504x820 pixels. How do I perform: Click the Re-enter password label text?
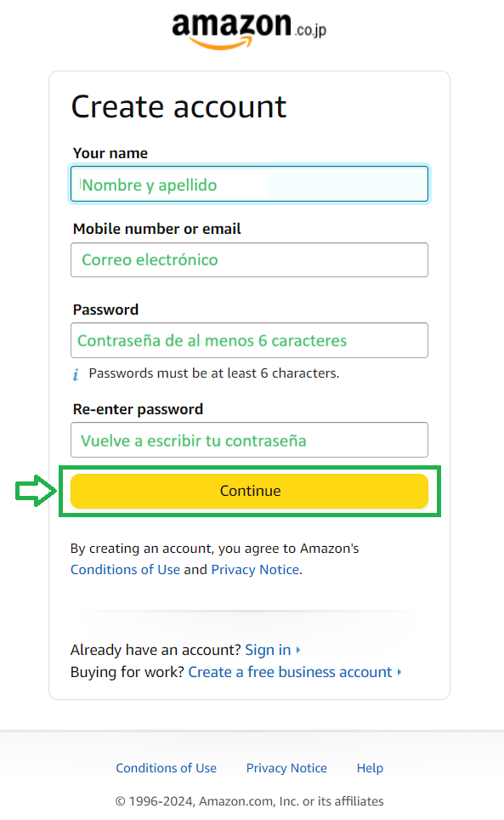pos(138,409)
